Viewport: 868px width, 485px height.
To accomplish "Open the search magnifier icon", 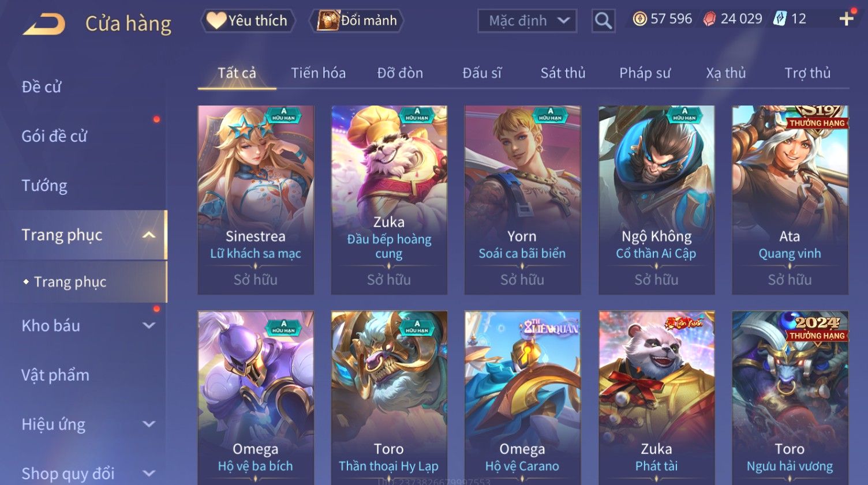I will [603, 21].
